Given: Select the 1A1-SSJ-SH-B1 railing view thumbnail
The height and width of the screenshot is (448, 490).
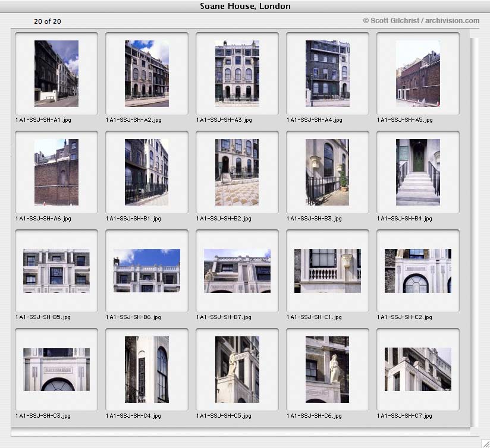Looking at the screenshot, I should 147,172.
